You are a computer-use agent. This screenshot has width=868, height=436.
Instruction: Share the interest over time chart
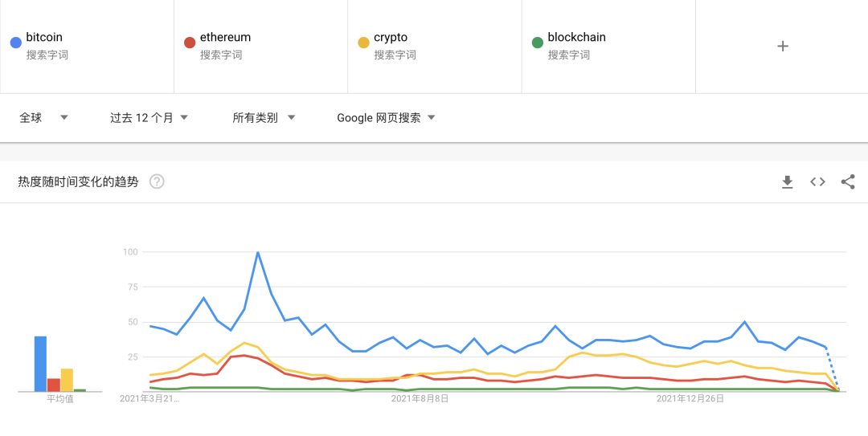pos(848,181)
